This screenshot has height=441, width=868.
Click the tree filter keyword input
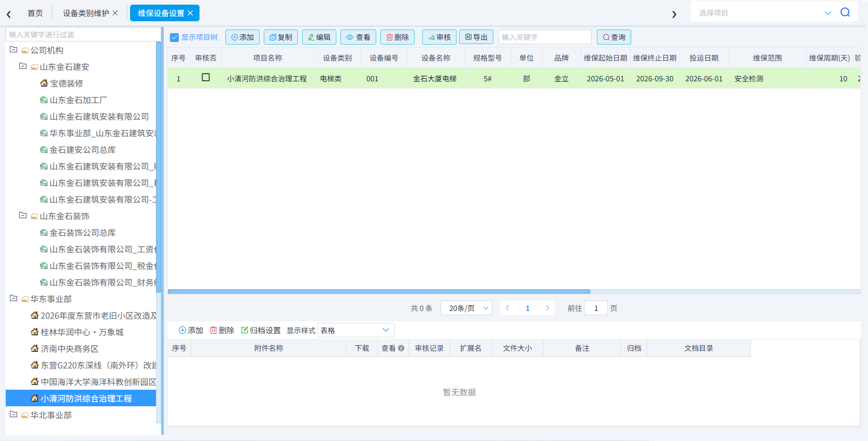(x=83, y=34)
